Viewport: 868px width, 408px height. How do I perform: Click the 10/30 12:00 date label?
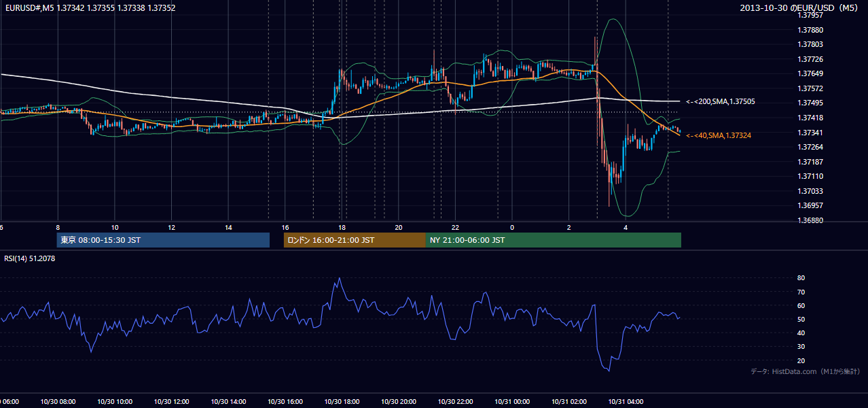pos(171,402)
